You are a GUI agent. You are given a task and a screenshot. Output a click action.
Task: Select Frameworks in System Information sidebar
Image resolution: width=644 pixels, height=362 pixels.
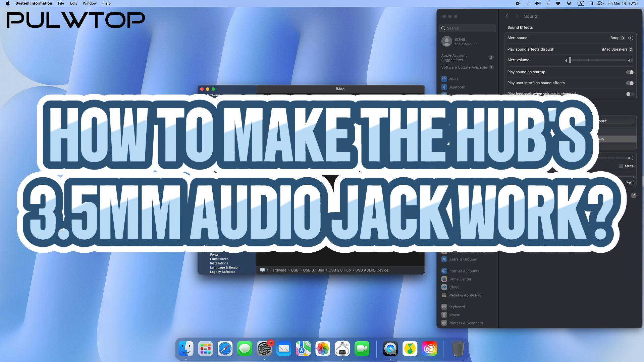pyautogui.click(x=219, y=259)
